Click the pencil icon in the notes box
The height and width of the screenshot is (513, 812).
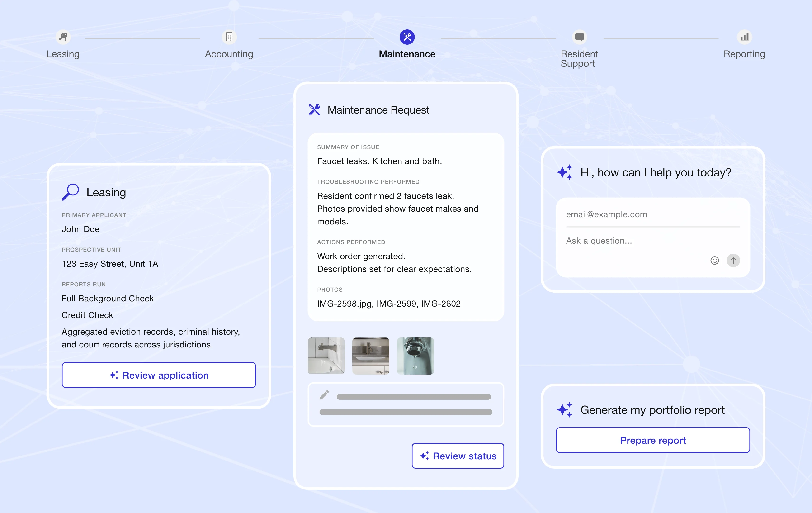(324, 395)
